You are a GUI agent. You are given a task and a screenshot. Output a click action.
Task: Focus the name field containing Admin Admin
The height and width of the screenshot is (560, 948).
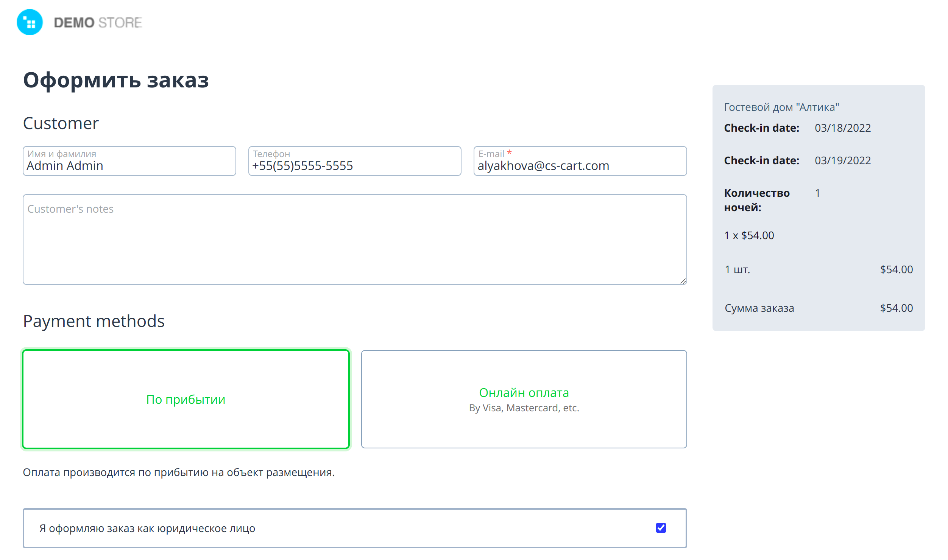129,165
